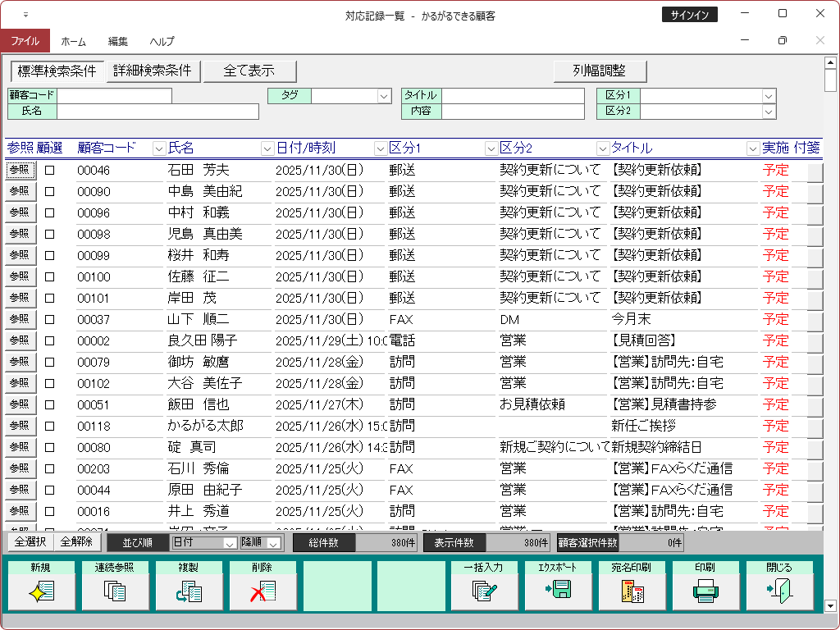Screen dimensions: 840x630
Task: Select the checkbox on 飯田 信也 row
Action: (x=50, y=404)
